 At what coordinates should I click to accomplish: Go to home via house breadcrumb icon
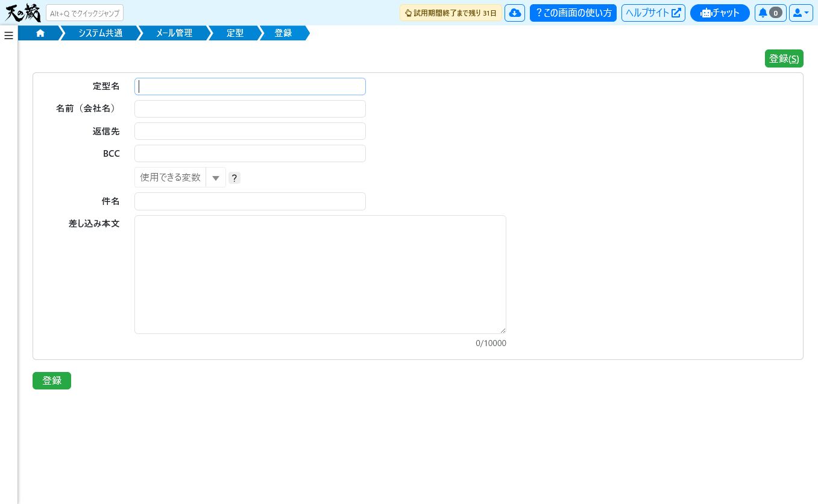(x=40, y=33)
